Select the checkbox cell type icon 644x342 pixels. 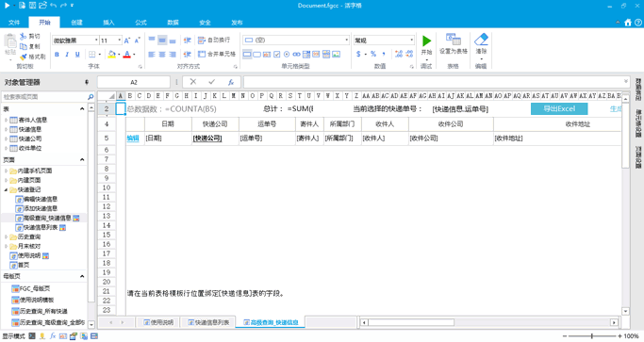(x=277, y=55)
